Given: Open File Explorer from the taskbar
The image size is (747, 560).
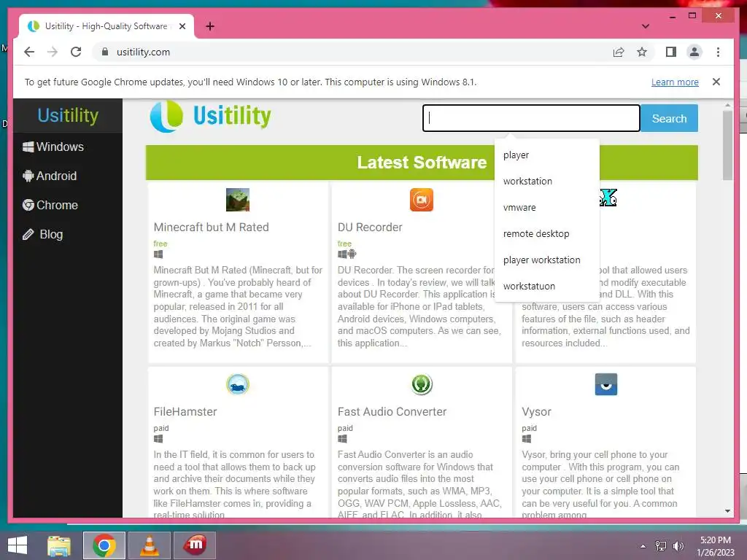Looking at the screenshot, I should coord(59,545).
